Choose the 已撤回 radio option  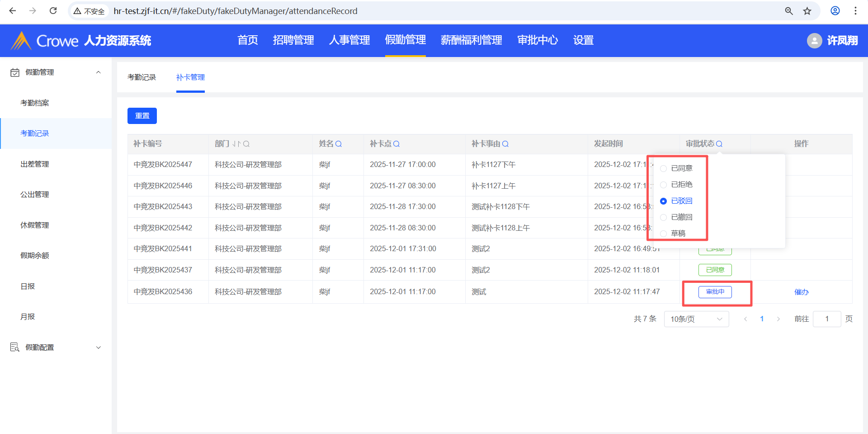(x=664, y=217)
